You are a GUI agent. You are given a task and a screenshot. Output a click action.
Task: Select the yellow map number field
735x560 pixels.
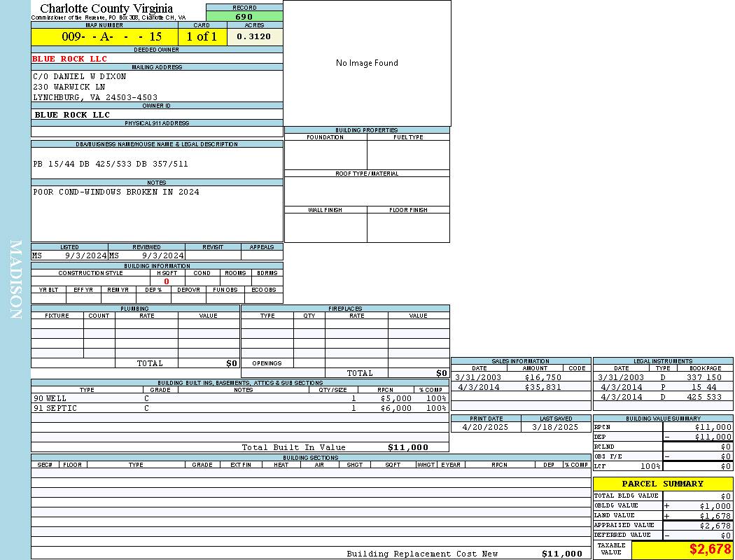click(x=104, y=37)
